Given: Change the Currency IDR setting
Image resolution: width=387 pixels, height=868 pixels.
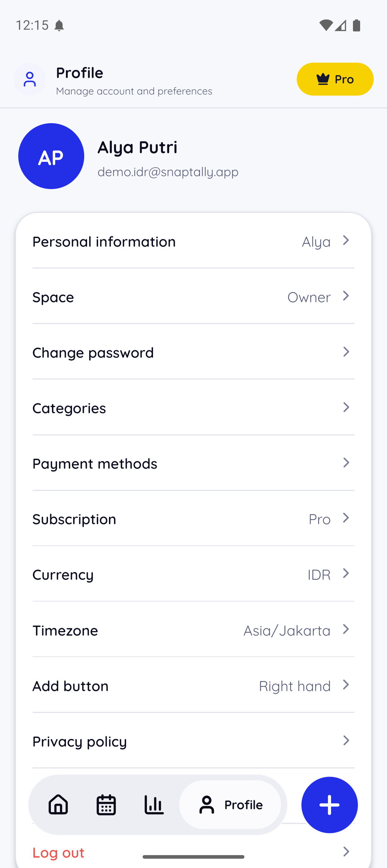Looking at the screenshot, I should pyautogui.click(x=193, y=574).
